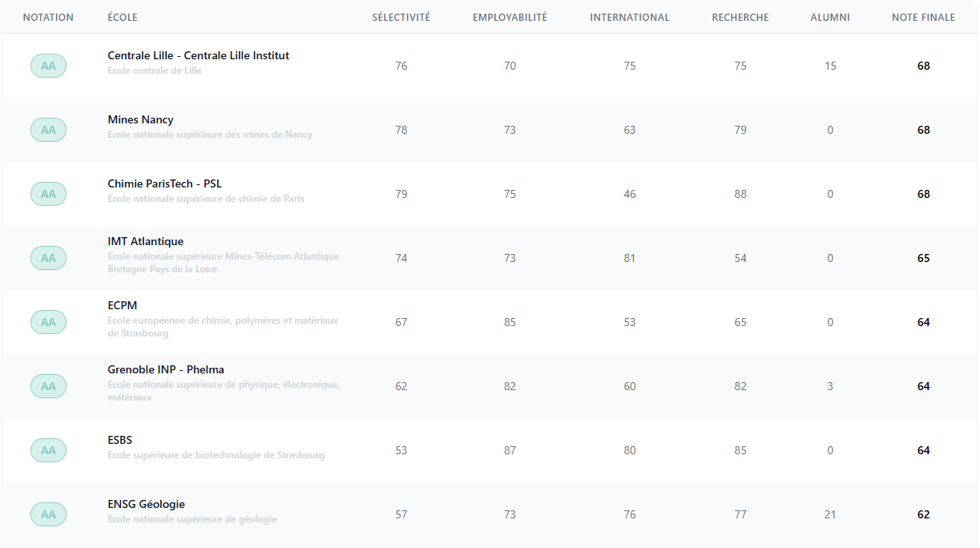The height and width of the screenshot is (548, 980).
Task: Select the EMPLOYABILITÉ column header
Action: point(510,18)
